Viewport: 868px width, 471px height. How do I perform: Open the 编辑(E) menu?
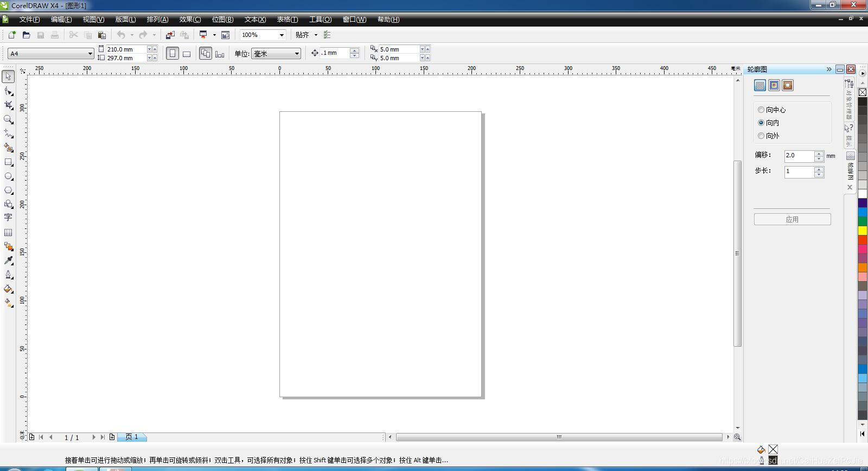61,20
